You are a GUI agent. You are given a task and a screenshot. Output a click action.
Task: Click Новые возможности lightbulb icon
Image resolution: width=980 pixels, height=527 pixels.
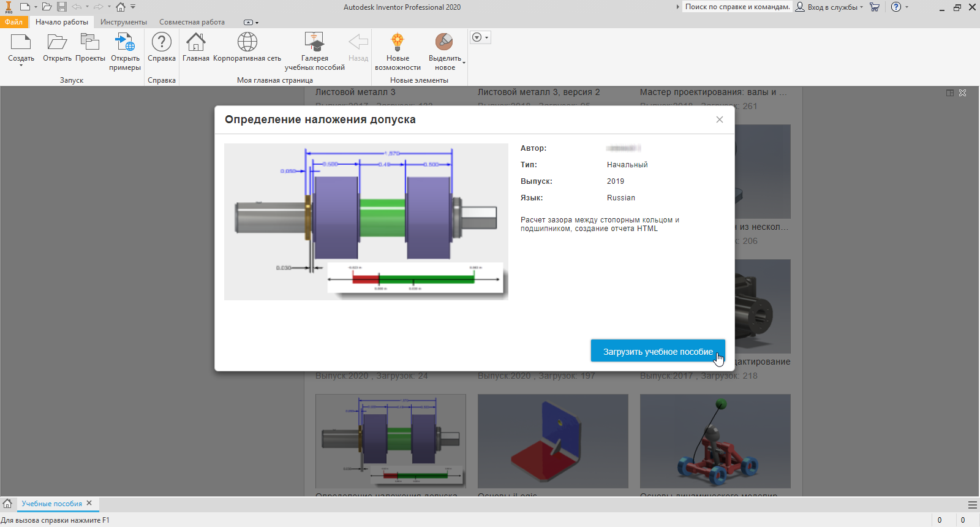click(398, 42)
